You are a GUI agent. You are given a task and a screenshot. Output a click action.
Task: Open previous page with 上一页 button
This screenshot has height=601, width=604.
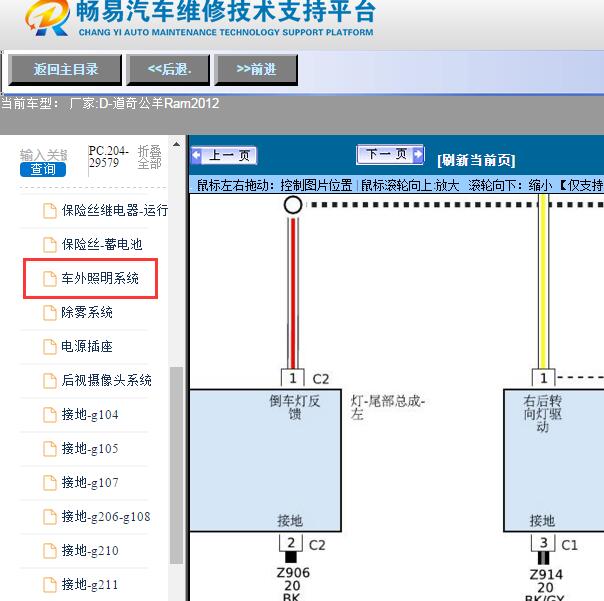[224, 156]
